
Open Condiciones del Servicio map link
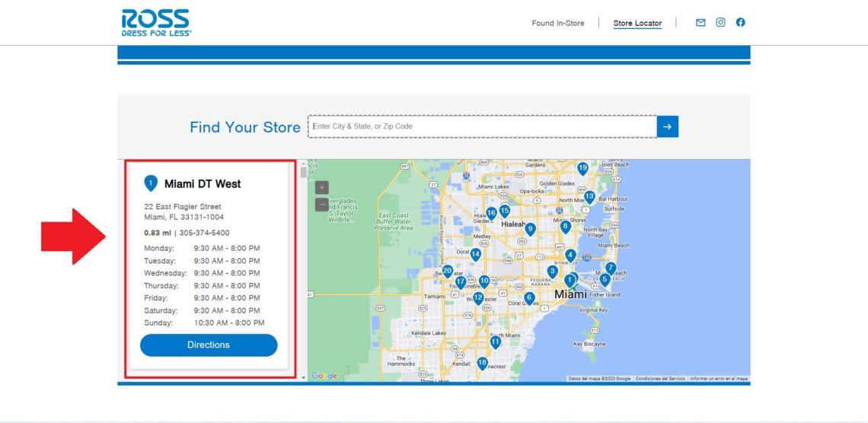660,378
